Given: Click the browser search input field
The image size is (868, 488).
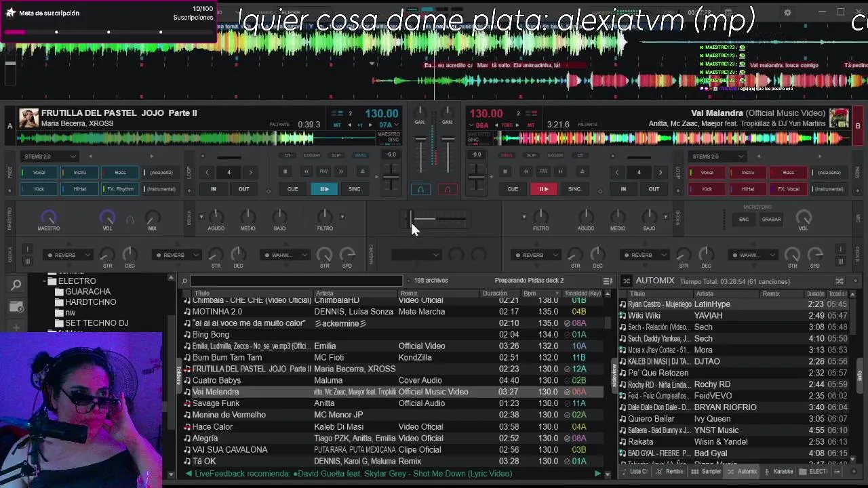Looking at the screenshot, I should click(x=296, y=281).
